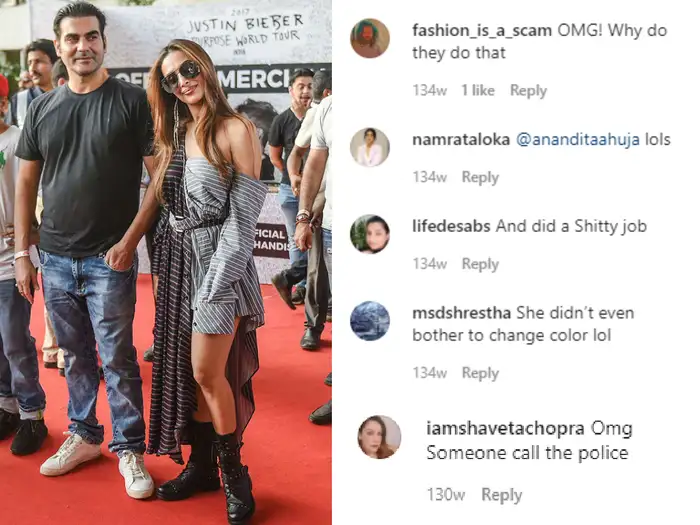The image size is (700, 525).
Task: Reply to the lifedesabs comment
Action: [x=480, y=264]
